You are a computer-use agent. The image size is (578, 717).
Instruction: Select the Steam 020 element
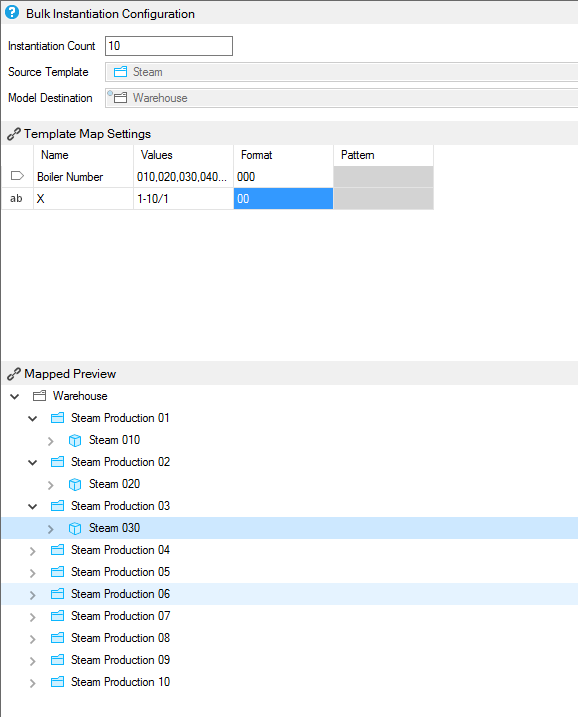pyautogui.click(x=114, y=484)
